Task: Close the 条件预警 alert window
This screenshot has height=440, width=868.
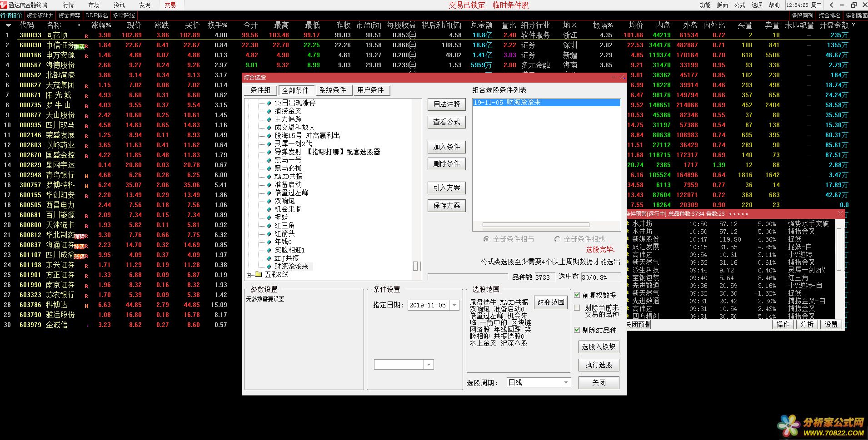Action: point(840,213)
